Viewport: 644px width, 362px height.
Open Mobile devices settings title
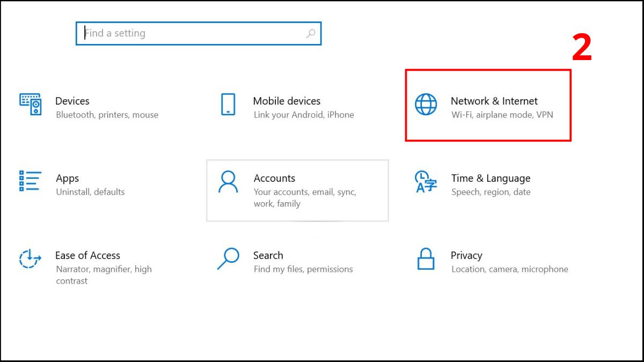[x=287, y=101]
